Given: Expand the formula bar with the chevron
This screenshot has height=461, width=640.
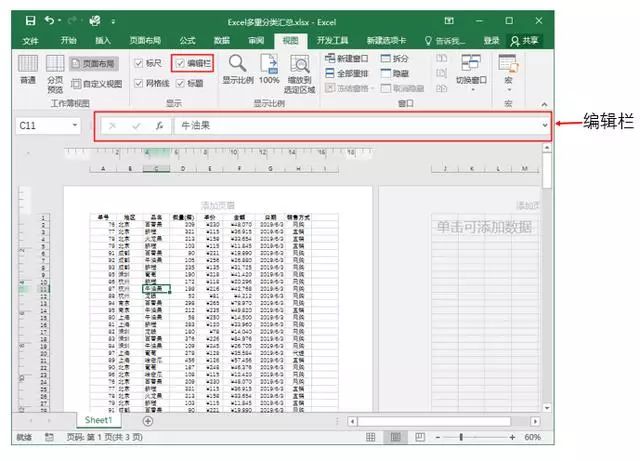Looking at the screenshot, I should (x=545, y=125).
